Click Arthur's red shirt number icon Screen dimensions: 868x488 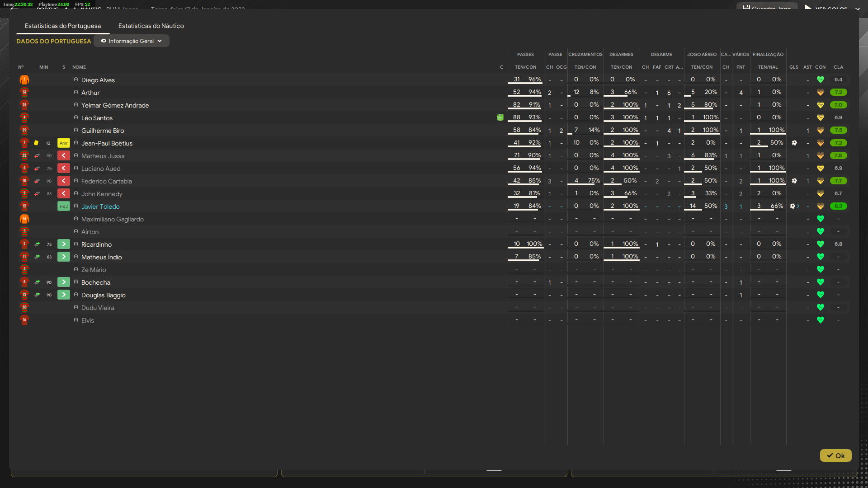[x=24, y=93]
